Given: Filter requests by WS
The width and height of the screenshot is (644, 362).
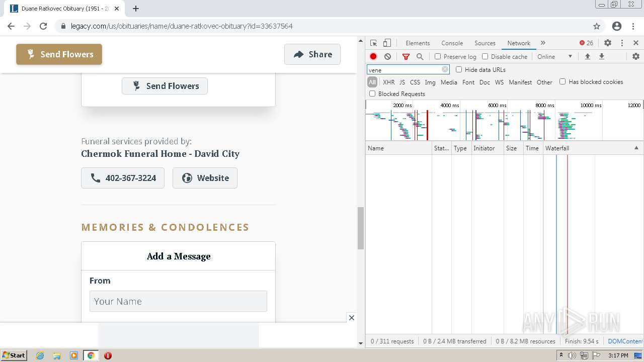Looking at the screenshot, I should [499, 82].
